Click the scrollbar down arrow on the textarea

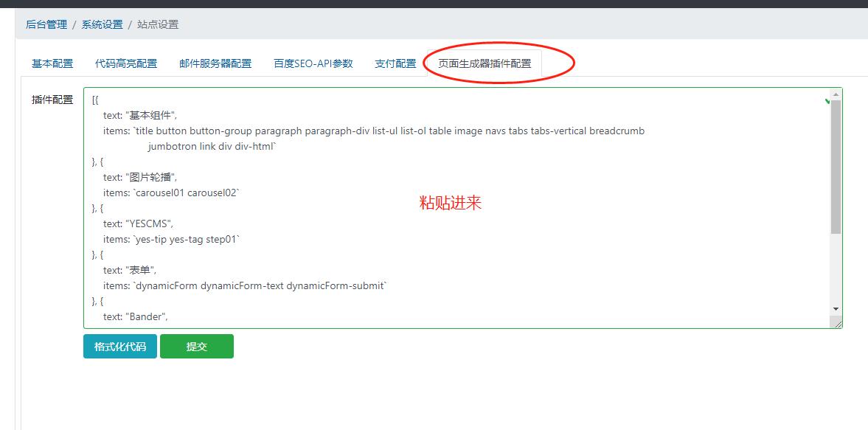pyautogui.click(x=835, y=309)
